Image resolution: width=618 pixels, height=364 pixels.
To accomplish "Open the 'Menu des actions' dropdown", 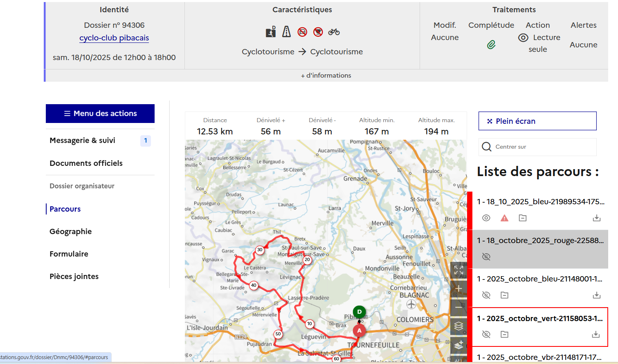I will coord(100,114).
